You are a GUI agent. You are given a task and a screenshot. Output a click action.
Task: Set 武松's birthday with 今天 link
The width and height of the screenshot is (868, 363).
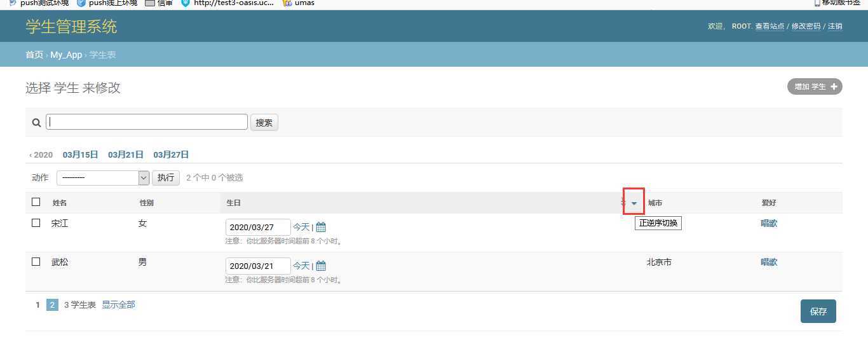point(301,266)
